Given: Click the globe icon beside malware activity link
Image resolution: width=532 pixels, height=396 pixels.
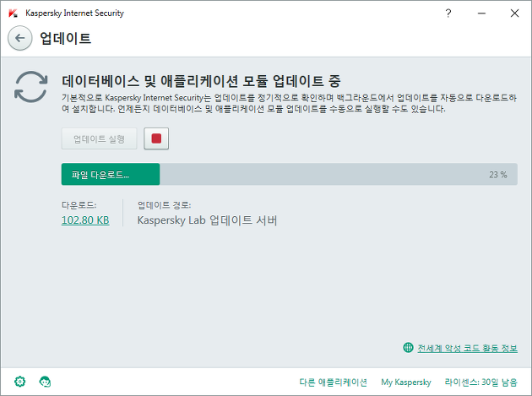Looking at the screenshot, I should [x=408, y=348].
